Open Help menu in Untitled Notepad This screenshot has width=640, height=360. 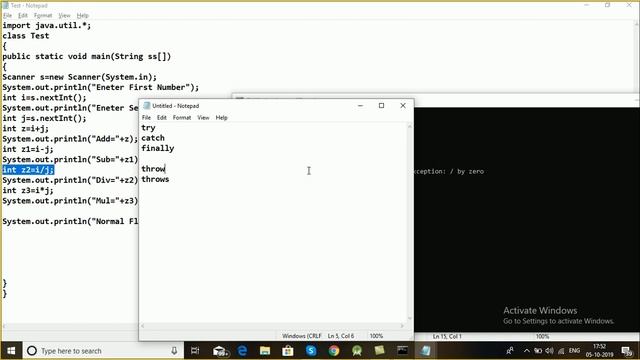pos(221,118)
